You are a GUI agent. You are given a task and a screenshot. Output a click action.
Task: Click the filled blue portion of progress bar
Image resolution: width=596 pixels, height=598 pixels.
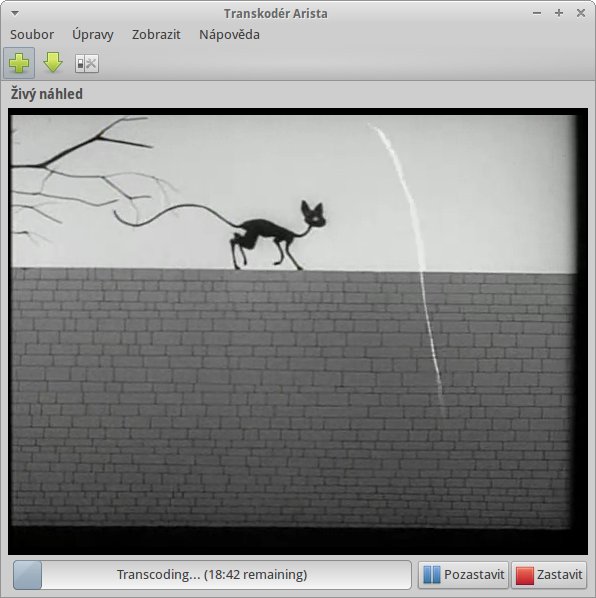pyautogui.click(x=27, y=574)
